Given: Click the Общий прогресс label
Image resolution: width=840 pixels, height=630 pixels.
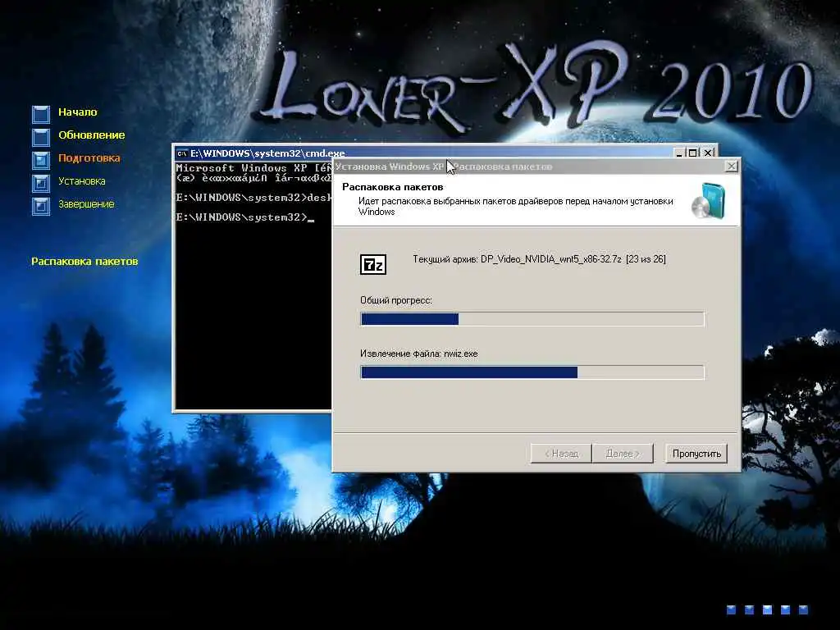Looking at the screenshot, I should click(396, 300).
